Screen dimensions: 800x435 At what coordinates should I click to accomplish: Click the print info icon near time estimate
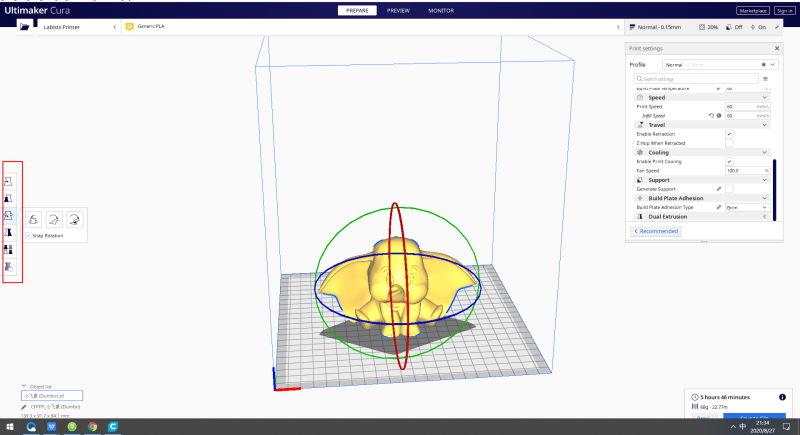coord(782,397)
